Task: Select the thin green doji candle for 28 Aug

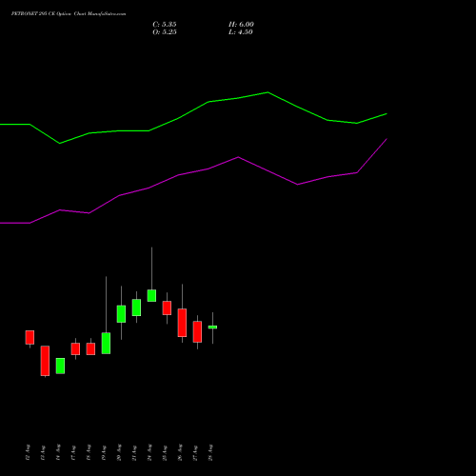Action: pos(212,327)
